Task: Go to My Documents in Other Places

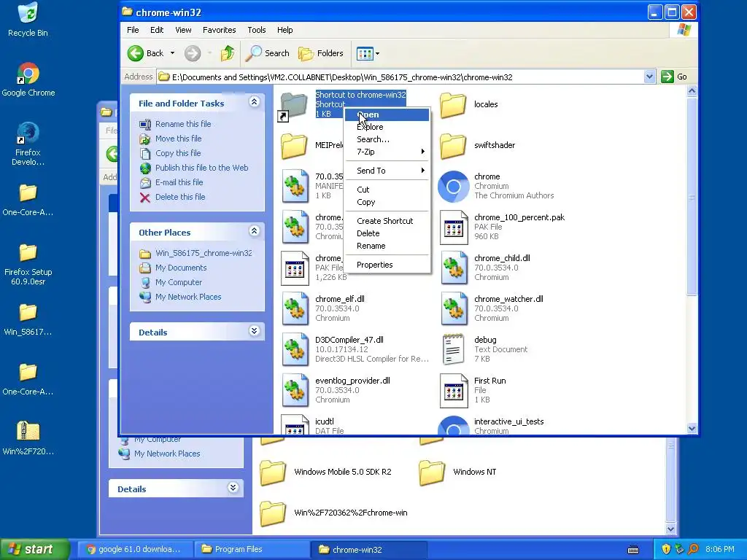Action: (x=181, y=268)
